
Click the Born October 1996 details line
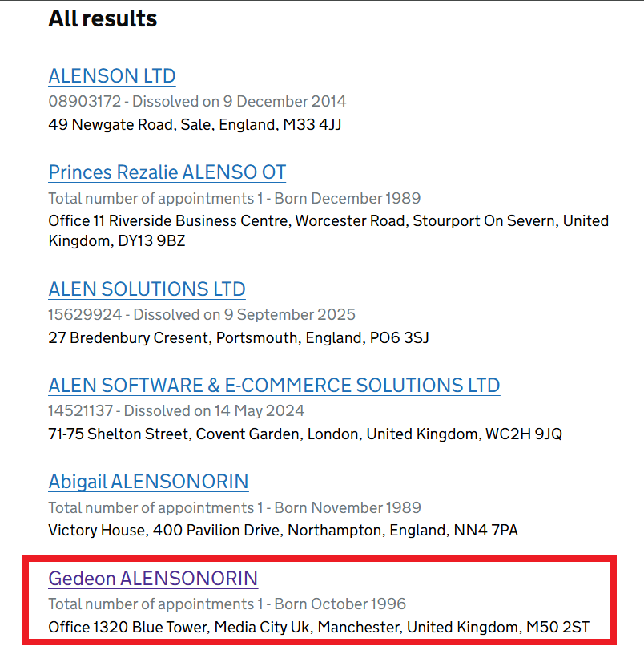coord(227,604)
